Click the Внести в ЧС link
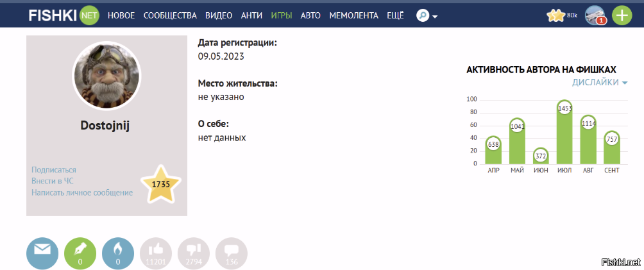The image size is (644, 270). tap(53, 181)
